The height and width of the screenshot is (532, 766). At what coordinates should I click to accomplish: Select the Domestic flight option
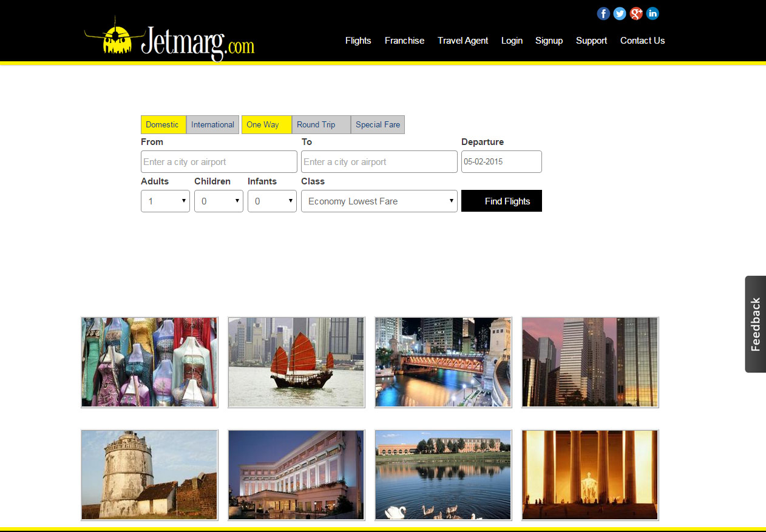pyautogui.click(x=163, y=124)
